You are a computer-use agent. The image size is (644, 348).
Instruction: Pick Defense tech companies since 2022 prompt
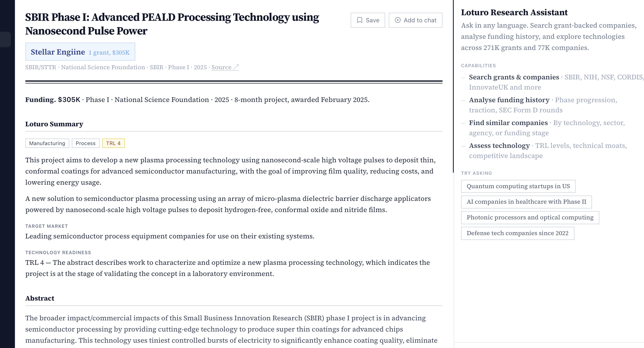click(517, 233)
